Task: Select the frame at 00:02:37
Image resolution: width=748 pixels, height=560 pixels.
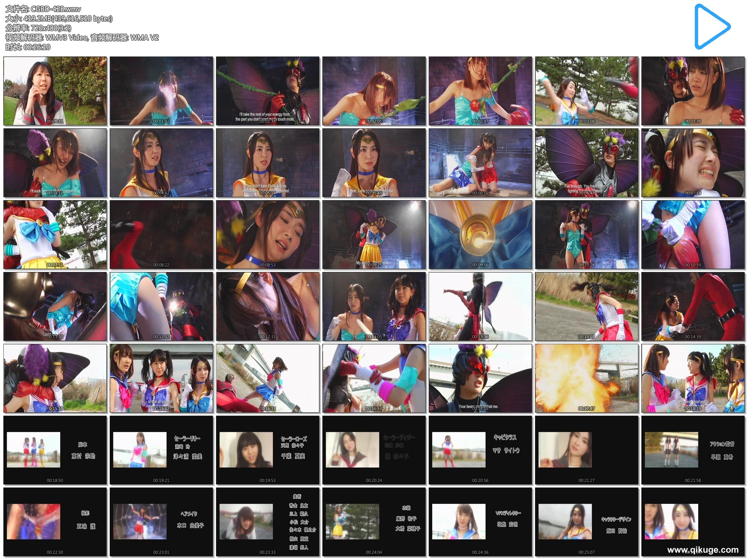Action: [x=480, y=91]
